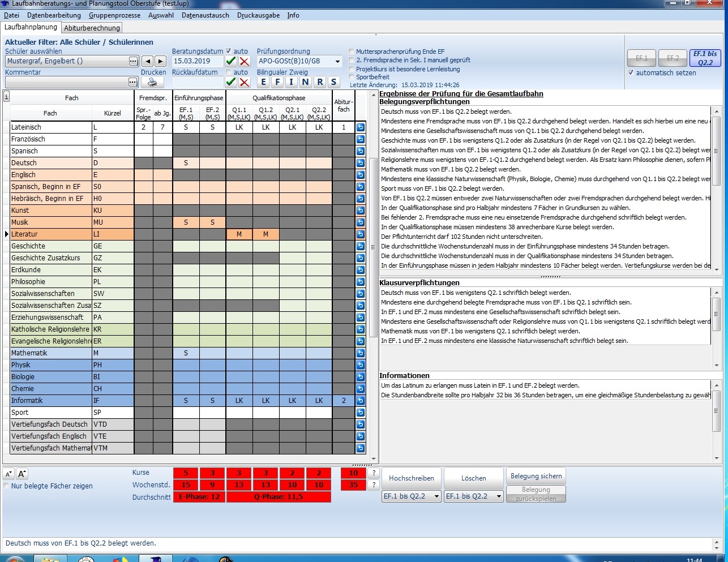Select bilingual branch letter E button

tap(263, 82)
